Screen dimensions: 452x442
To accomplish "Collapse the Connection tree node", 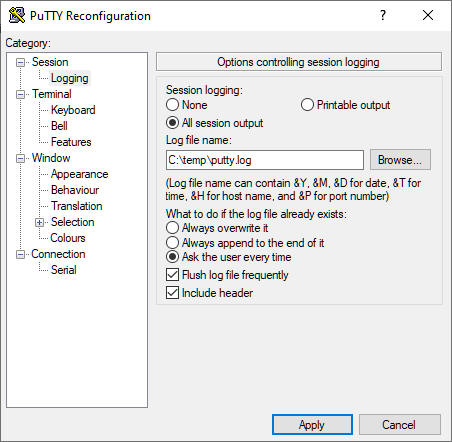I will (21, 254).
